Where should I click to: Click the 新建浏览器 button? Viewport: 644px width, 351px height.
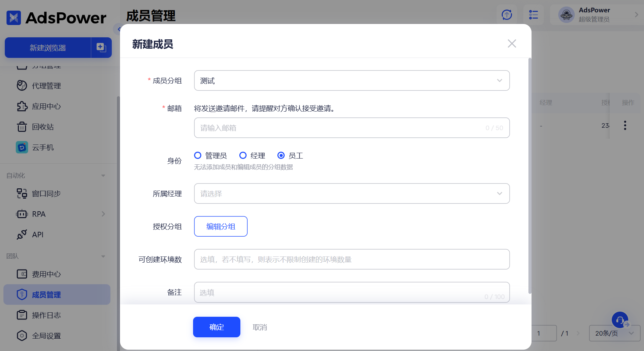click(48, 48)
